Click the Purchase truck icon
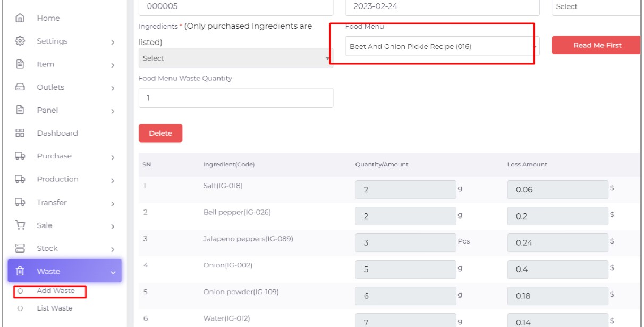 pos(20,156)
